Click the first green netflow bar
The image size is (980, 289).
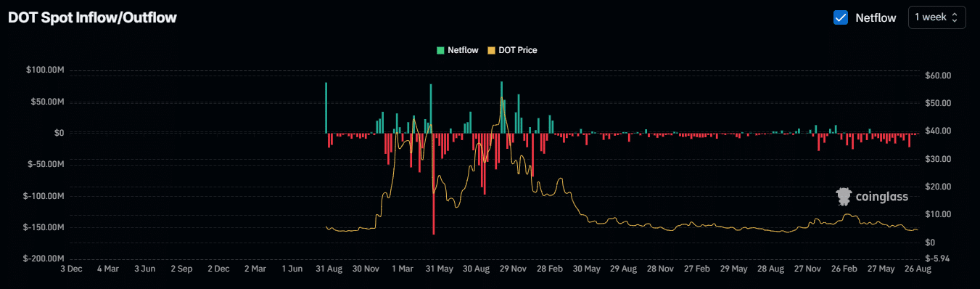326,107
